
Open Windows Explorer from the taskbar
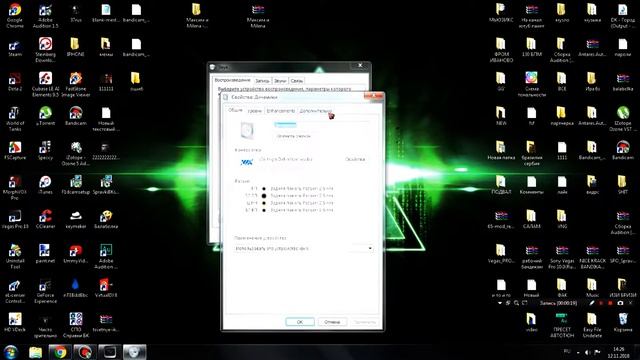coord(36,352)
